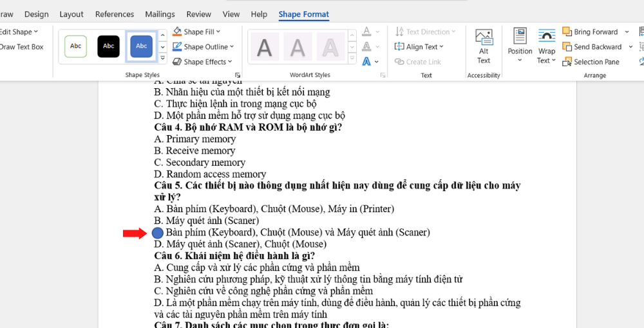This screenshot has height=328, width=644.
Task: Switch to the Design tab
Action: coord(36,14)
